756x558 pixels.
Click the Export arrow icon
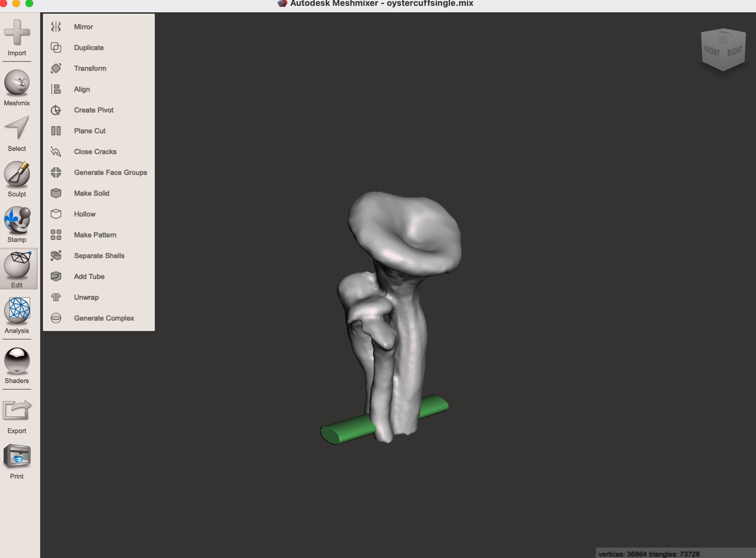pyautogui.click(x=17, y=410)
